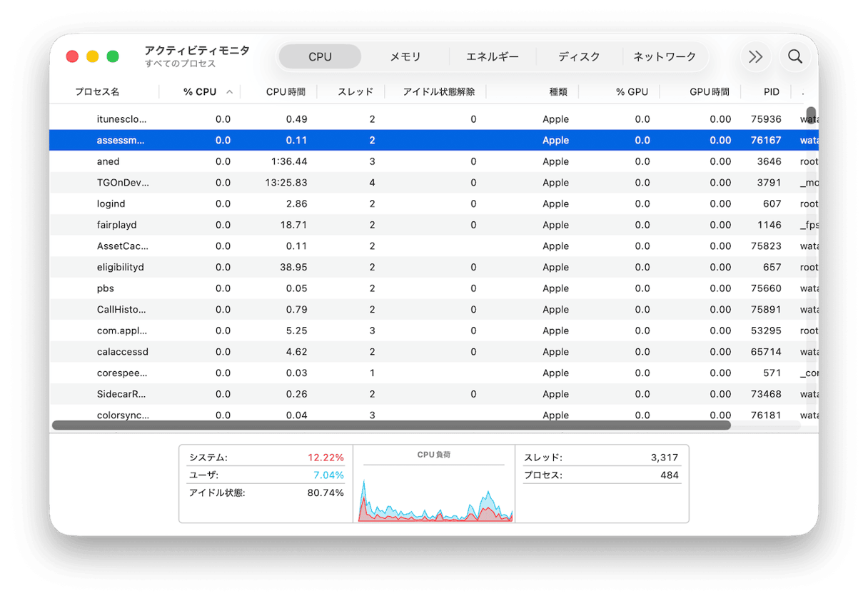The image size is (868, 601).
Task: Select the eligibilityd process row
Action: 434,267
